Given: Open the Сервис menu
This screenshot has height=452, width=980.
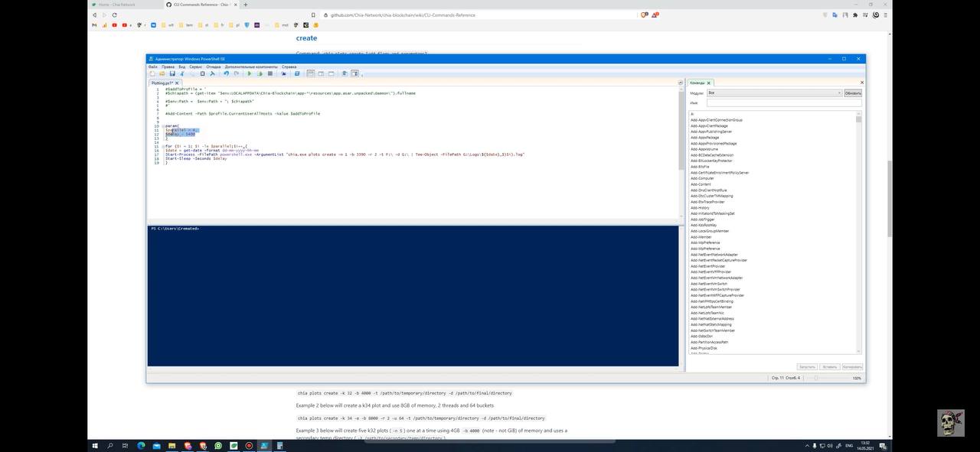Looking at the screenshot, I should point(195,67).
